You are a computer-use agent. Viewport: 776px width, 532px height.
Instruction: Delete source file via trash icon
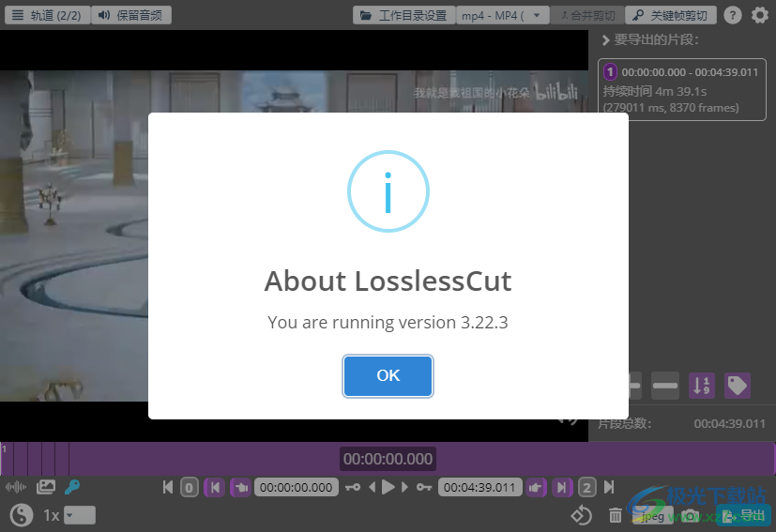pos(616,516)
